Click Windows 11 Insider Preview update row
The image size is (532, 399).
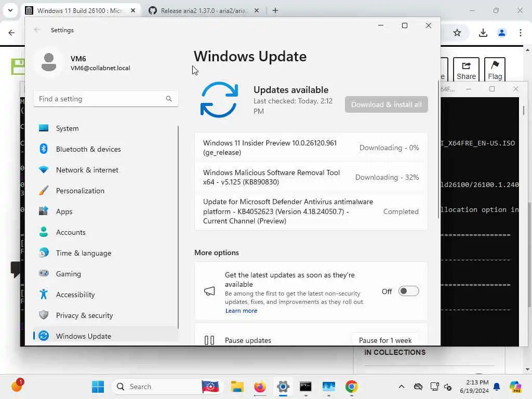(x=311, y=148)
